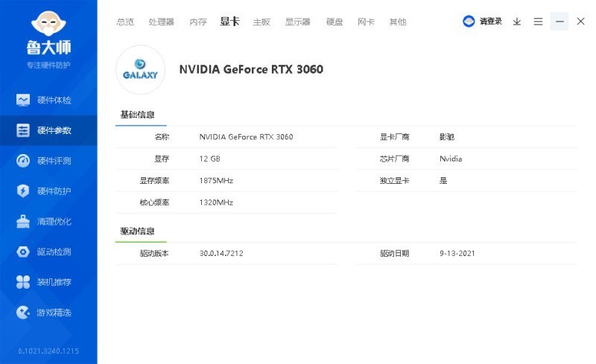Image resolution: width=596 pixels, height=364 pixels.
Task: Click the 鲁大师 mascot logo
Action: tap(48, 23)
